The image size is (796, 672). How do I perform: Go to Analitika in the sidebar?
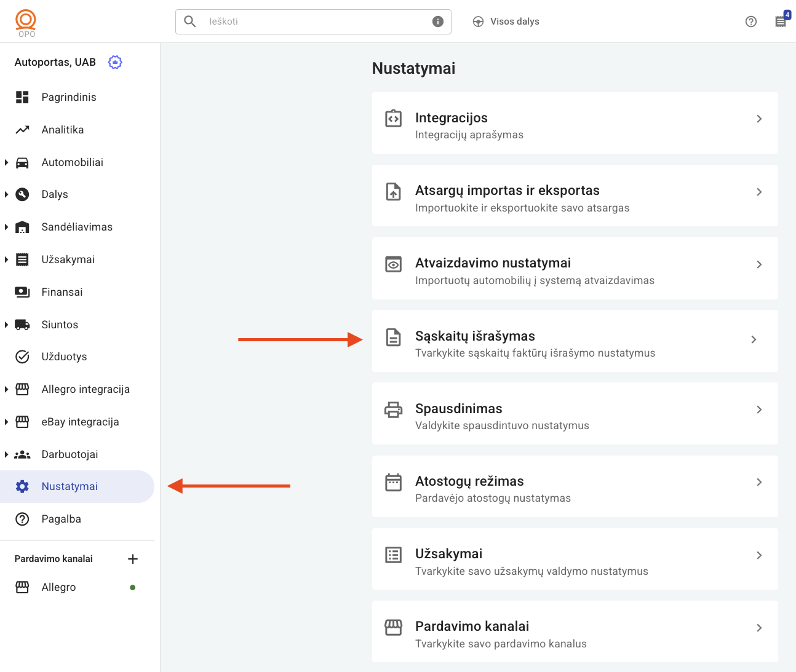click(x=63, y=130)
